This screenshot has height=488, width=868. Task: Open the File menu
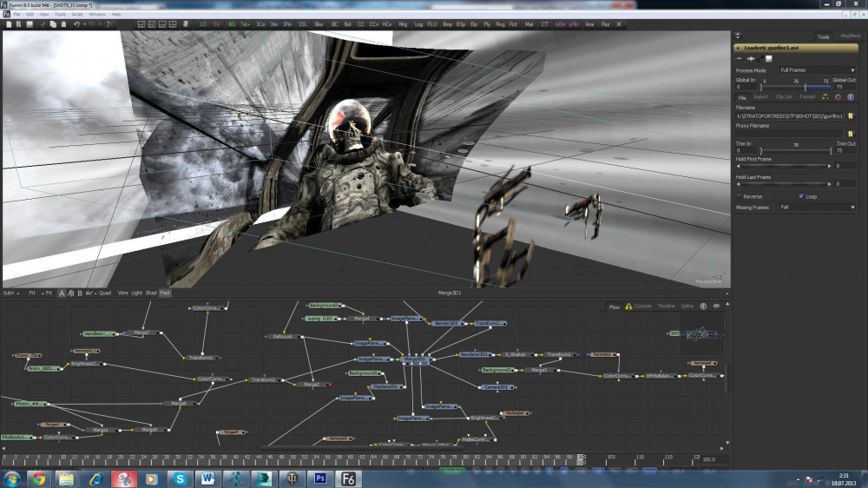[x=16, y=15]
